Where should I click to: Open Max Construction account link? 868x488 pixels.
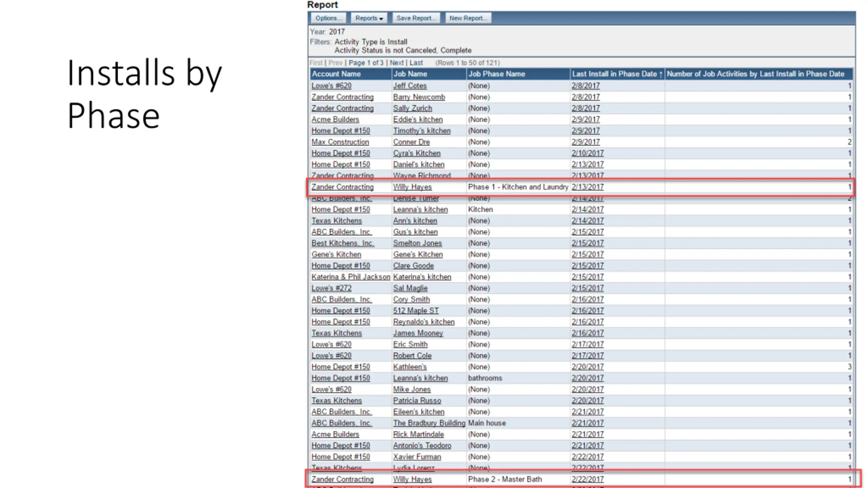340,142
